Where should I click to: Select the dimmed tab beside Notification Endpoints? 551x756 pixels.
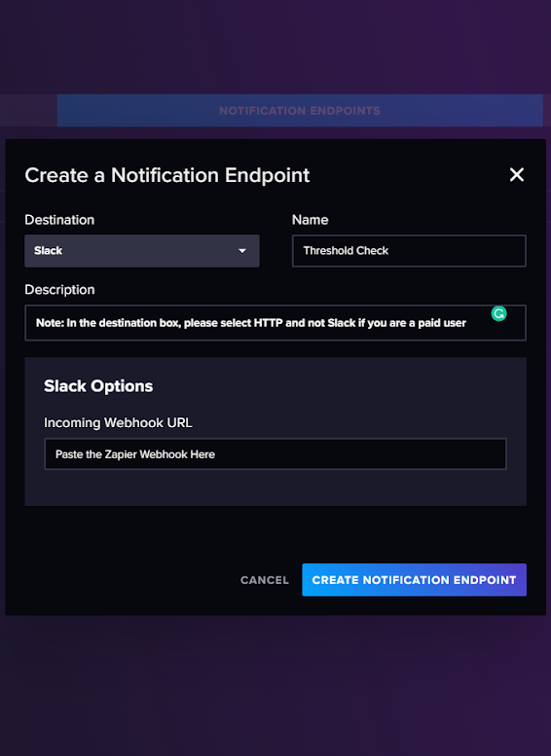(28, 110)
